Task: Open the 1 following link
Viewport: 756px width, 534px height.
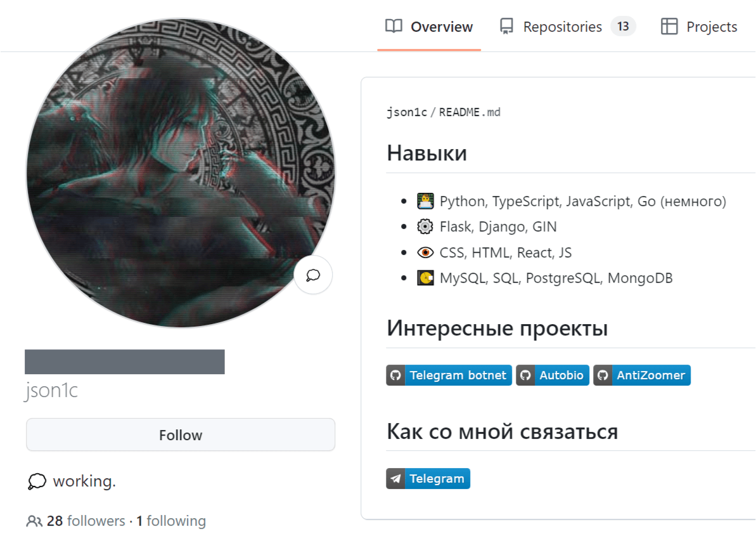Action: pyautogui.click(x=171, y=521)
